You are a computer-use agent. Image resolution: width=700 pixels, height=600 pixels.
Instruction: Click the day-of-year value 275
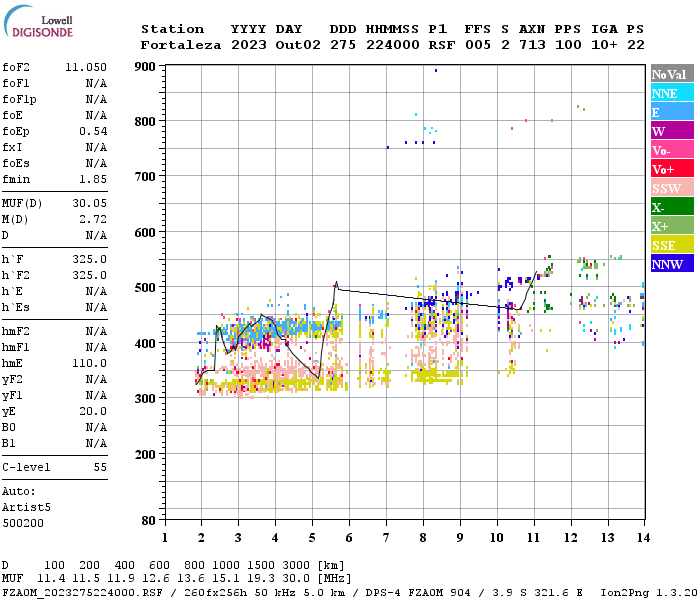pyautogui.click(x=343, y=45)
